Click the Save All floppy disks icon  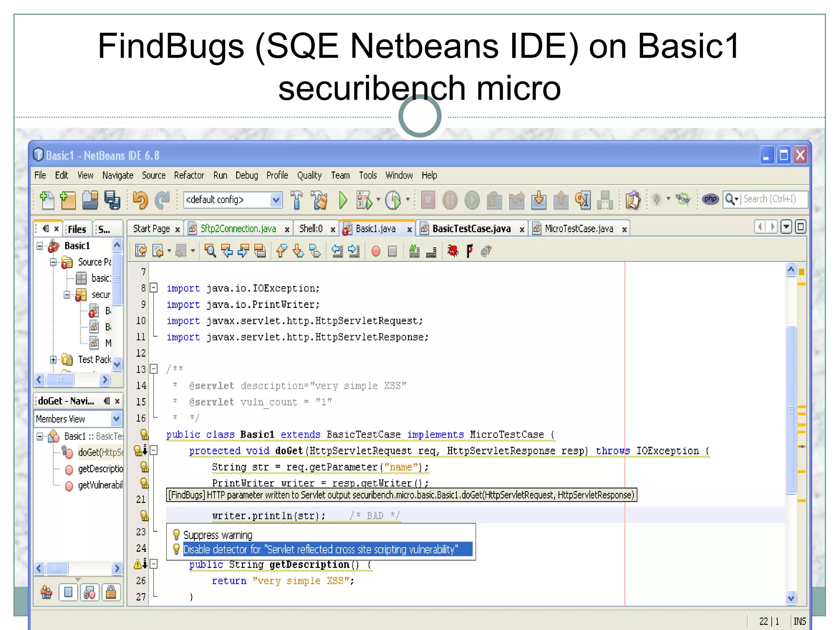112,200
